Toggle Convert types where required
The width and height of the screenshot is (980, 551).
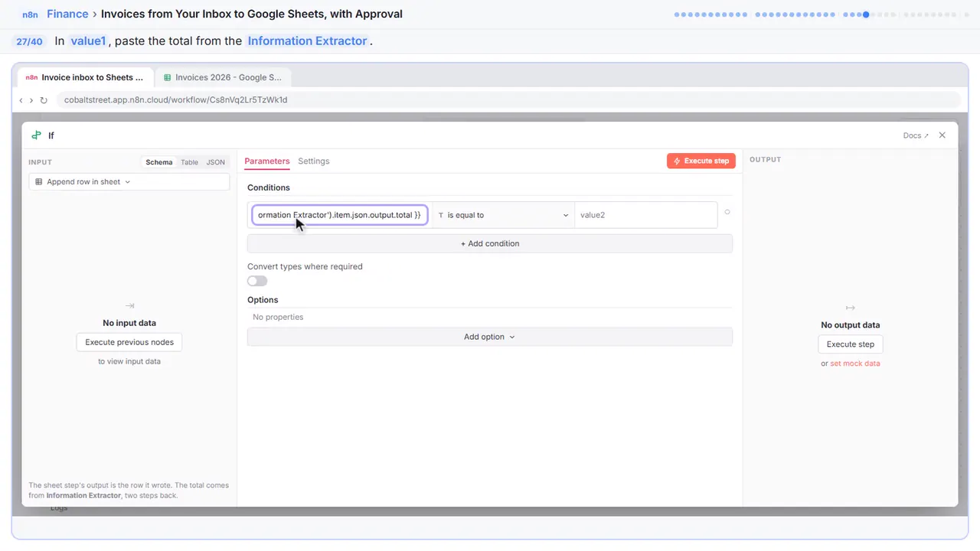(x=257, y=281)
